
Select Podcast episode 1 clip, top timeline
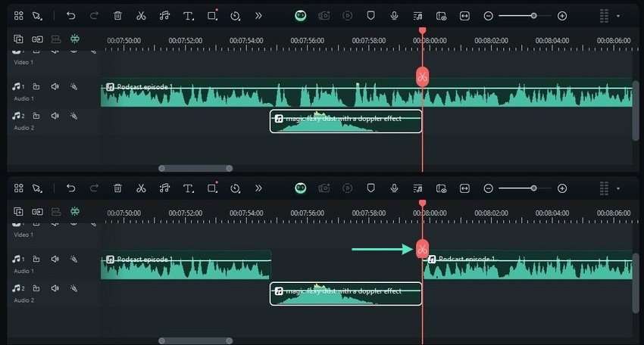(367, 93)
